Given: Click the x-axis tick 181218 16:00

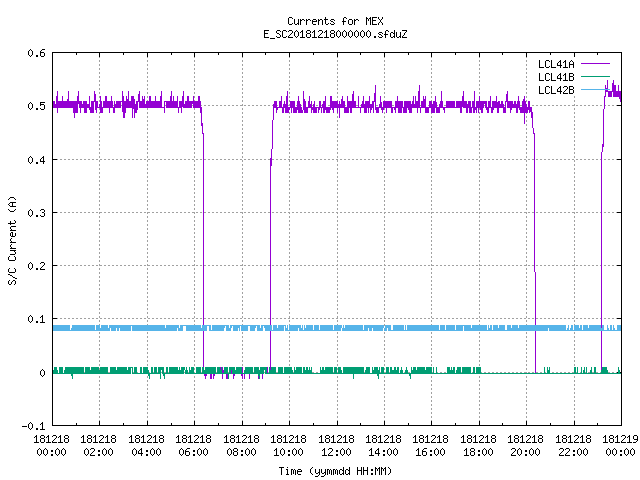Looking at the screenshot, I should point(431,446).
